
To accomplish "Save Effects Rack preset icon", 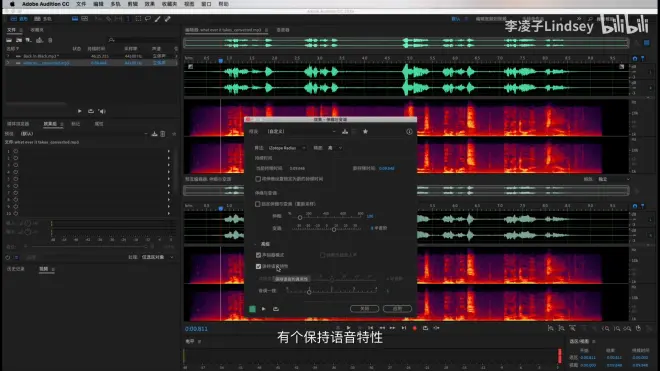I will click(154, 134).
